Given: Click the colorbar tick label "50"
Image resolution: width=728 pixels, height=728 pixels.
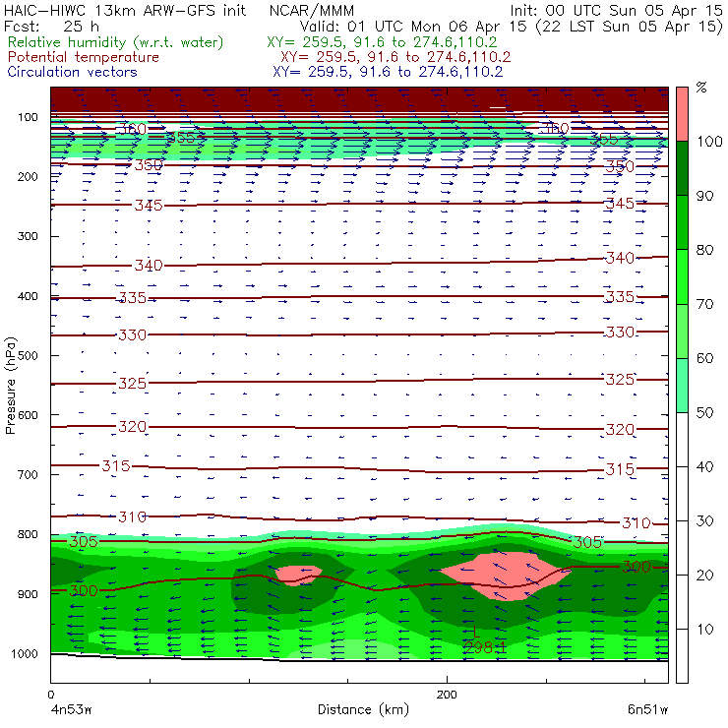Looking at the screenshot, I should [704, 412].
